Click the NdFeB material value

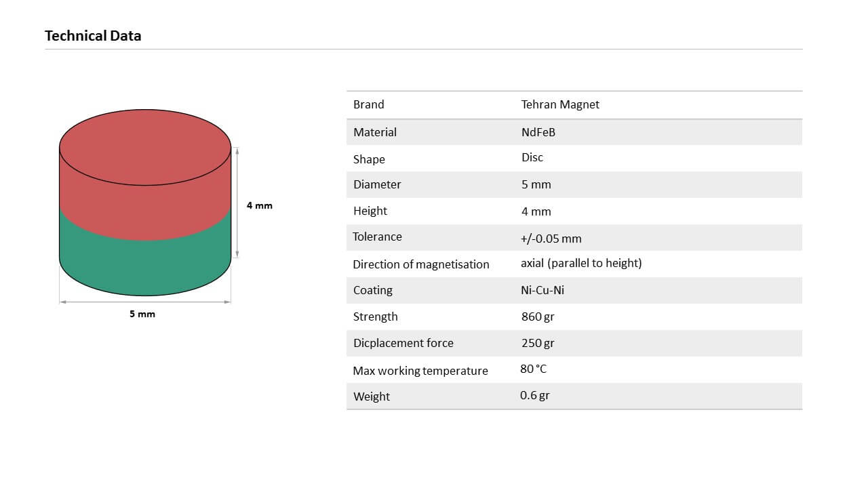[x=538, y=132]
